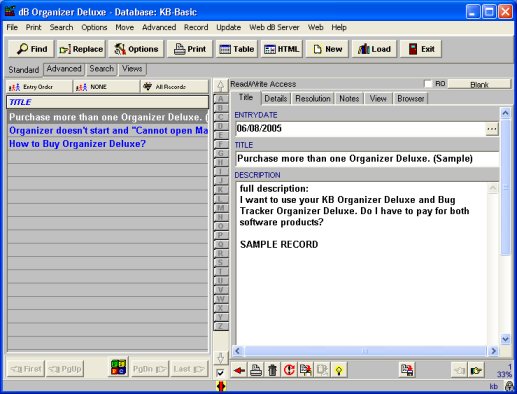
Task: Open the Update menu
Action: pyautogui.click(x=228, y=27)
